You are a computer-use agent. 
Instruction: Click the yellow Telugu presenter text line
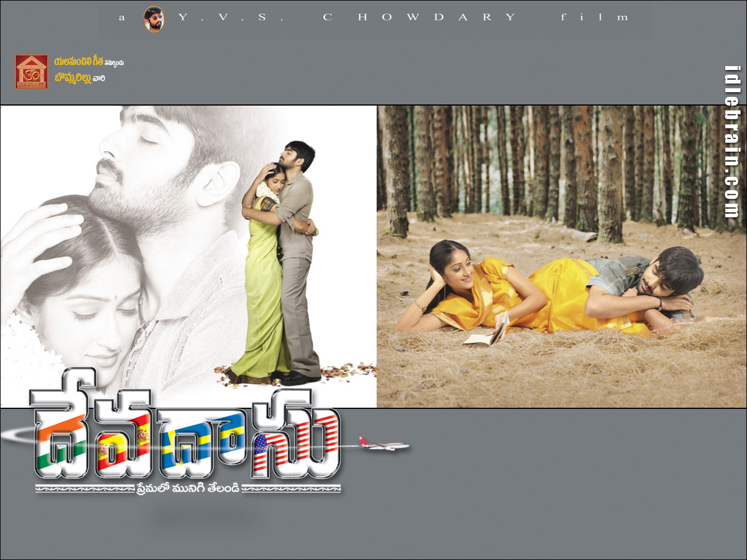[89, 62]
